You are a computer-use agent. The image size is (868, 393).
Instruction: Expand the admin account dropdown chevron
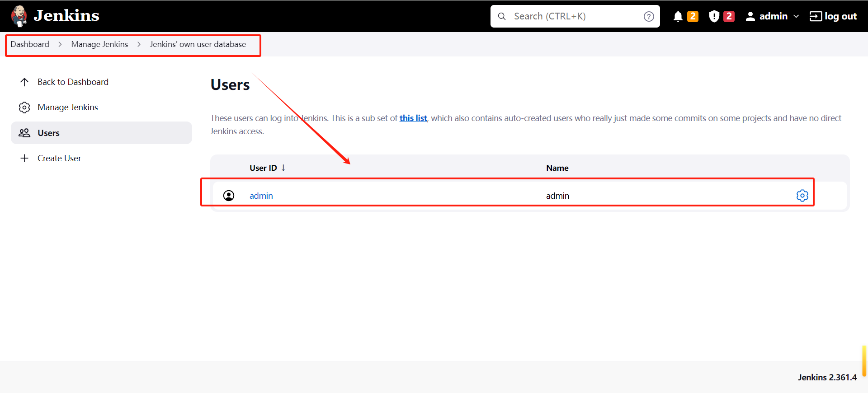796,16
